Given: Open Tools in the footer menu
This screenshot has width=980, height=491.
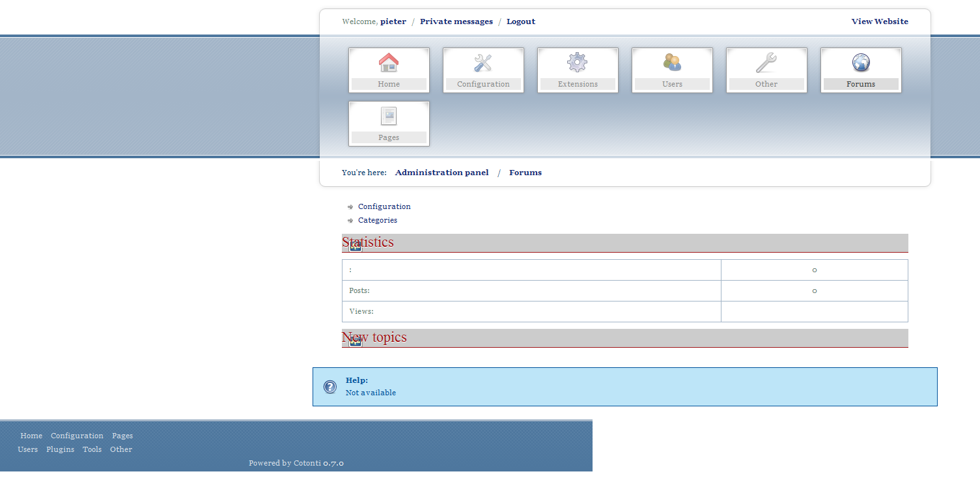Looking at the screenshot, I should 92,449.
